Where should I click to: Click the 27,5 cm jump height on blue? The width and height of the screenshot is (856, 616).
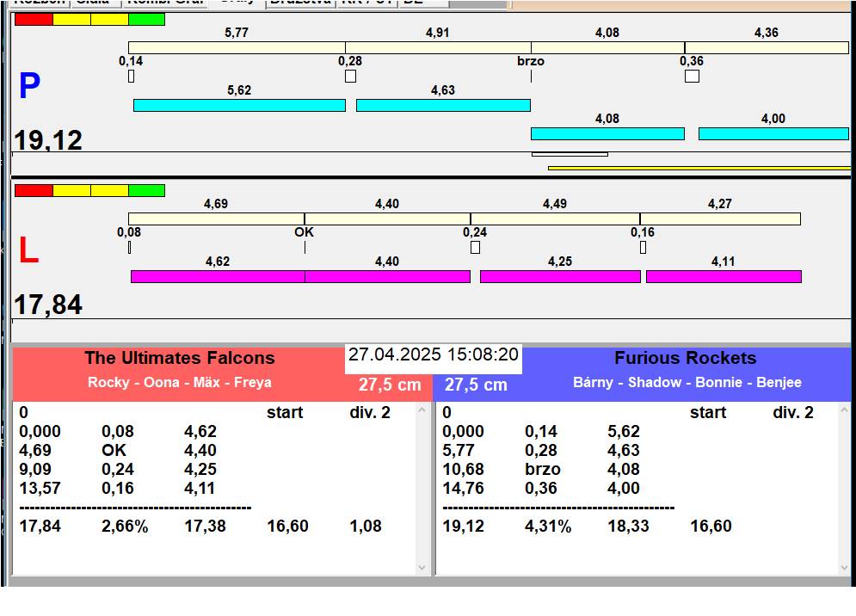[x=476, y=385]
